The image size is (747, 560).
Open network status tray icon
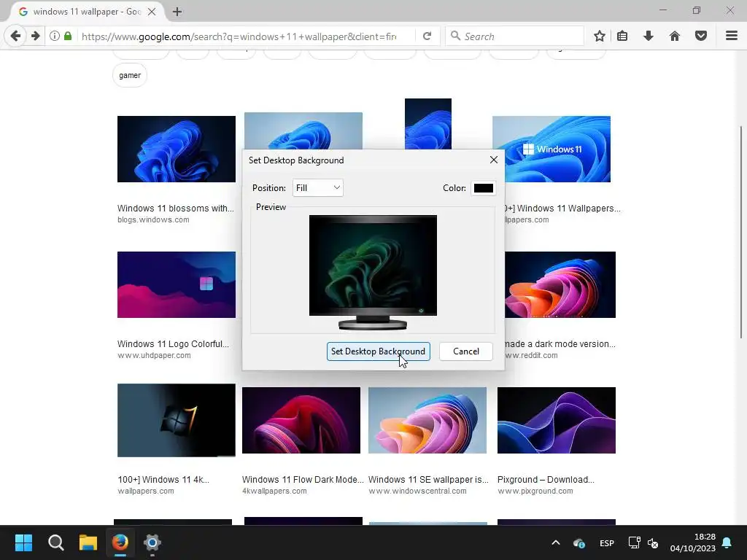tap(634, 542)
